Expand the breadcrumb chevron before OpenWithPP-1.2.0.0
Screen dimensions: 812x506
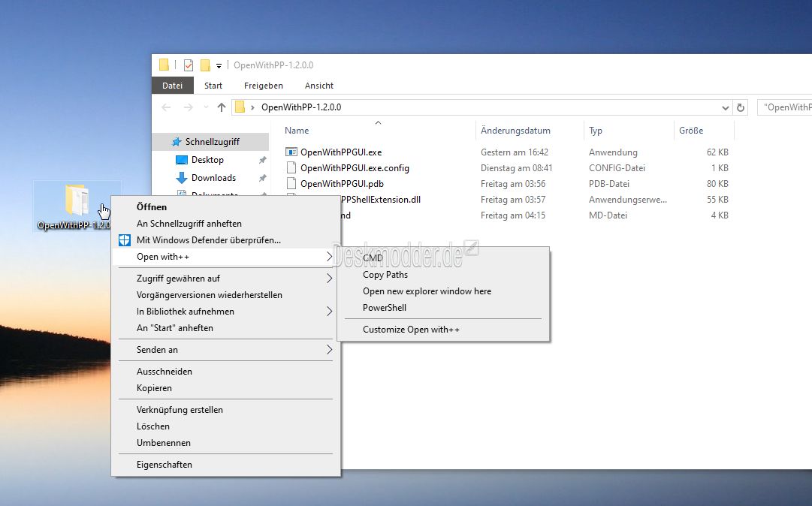[x=252, y=107]
